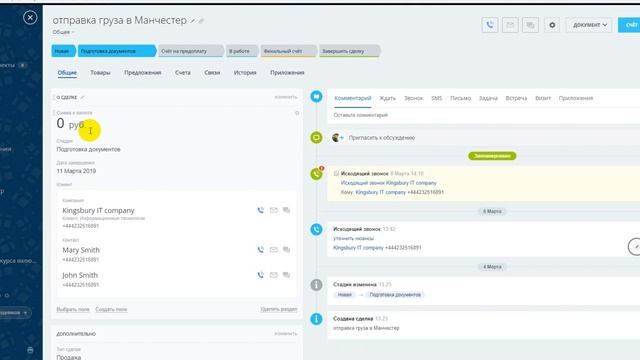This screenshot has height=360, width=640.
Task: Click Выбрать поле link
Action: [73, 309]
